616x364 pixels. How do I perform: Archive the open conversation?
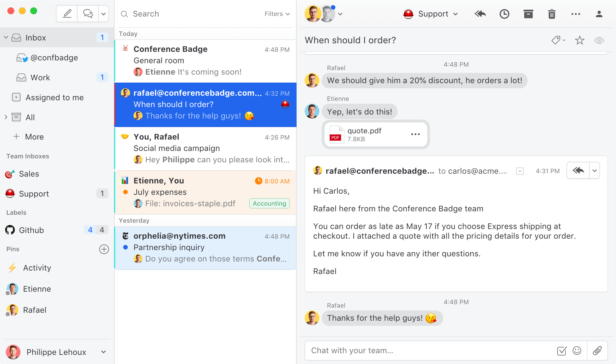528,14
